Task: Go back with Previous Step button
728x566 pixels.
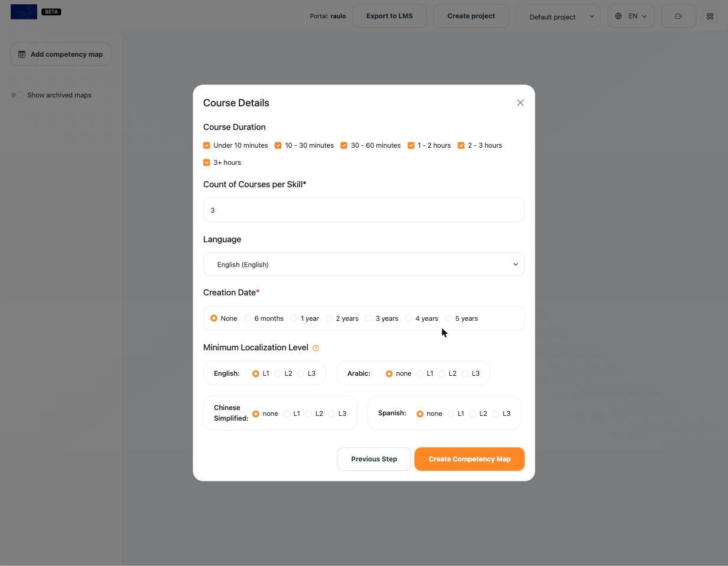Action: 374,459
